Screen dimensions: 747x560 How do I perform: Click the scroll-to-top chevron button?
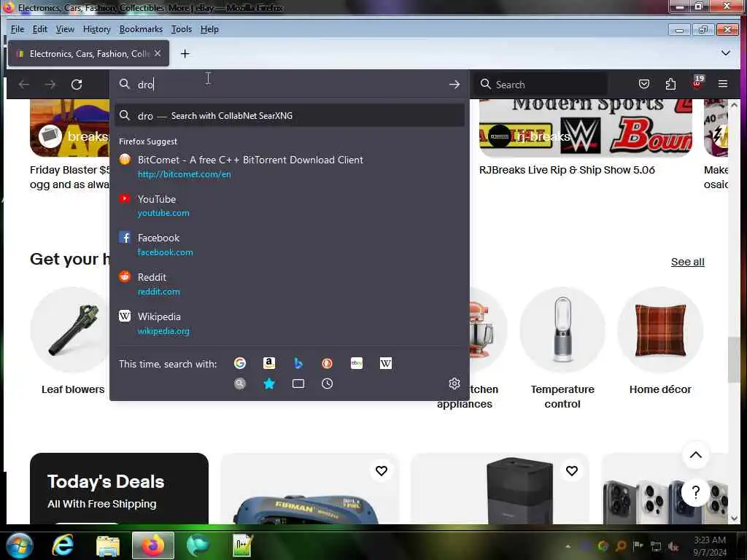[x=695, y=455]
